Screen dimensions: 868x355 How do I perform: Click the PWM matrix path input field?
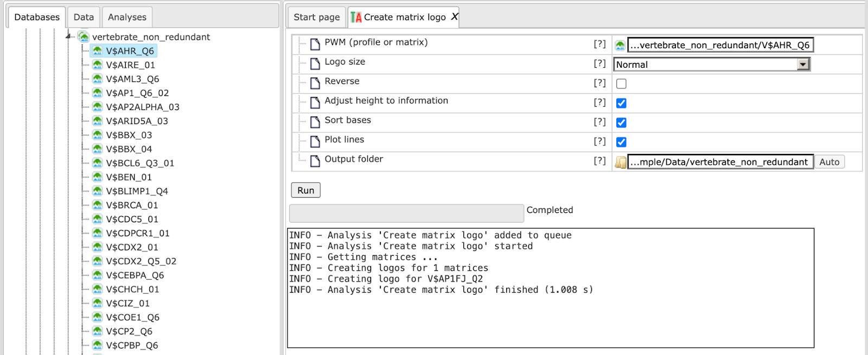(720, 45)
